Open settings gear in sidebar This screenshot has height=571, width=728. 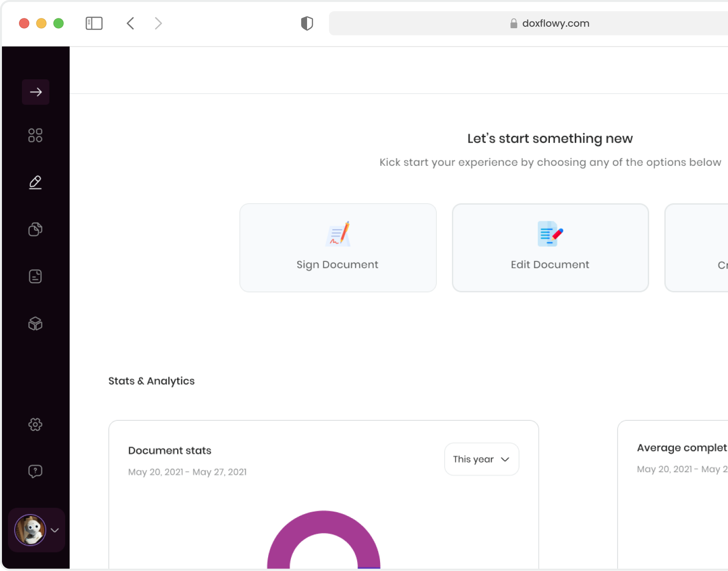36,425
